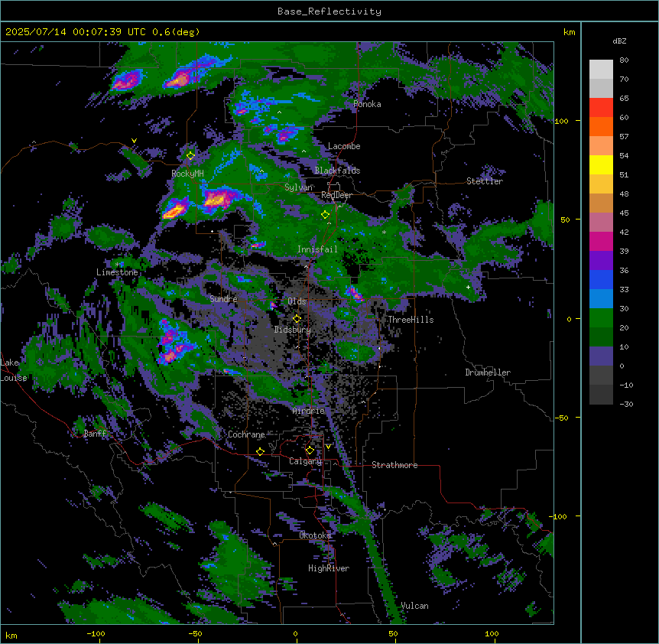659x644 pixels.
Task: Click the Banff label
Action: click(95, 434)
